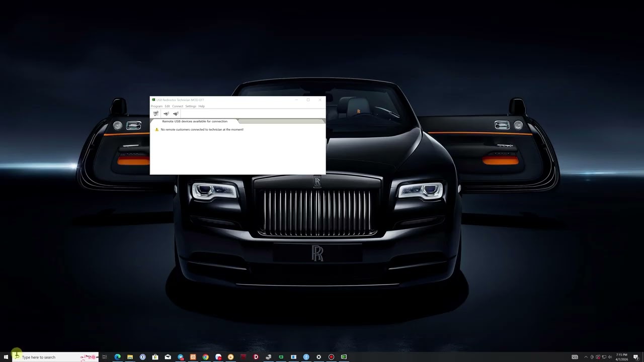
Task: Open Google Chrome from the taskbar
Action: point(205,357)
